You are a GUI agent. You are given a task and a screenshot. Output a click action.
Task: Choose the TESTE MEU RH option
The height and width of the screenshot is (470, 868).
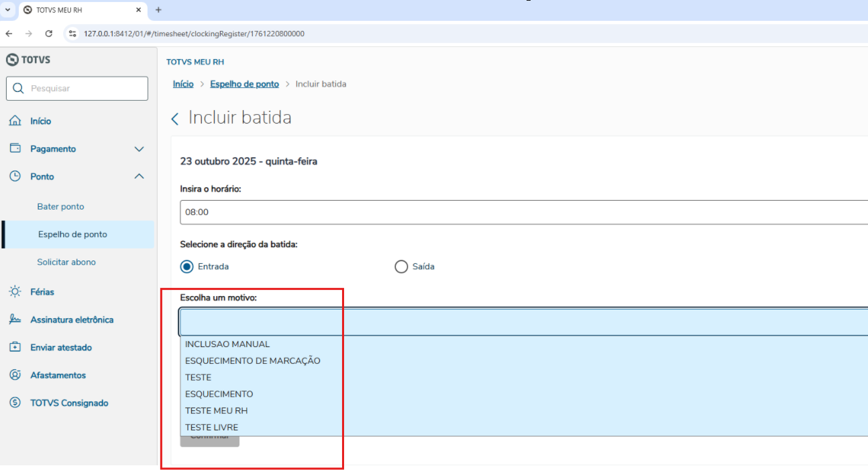[x=524, y=410]
